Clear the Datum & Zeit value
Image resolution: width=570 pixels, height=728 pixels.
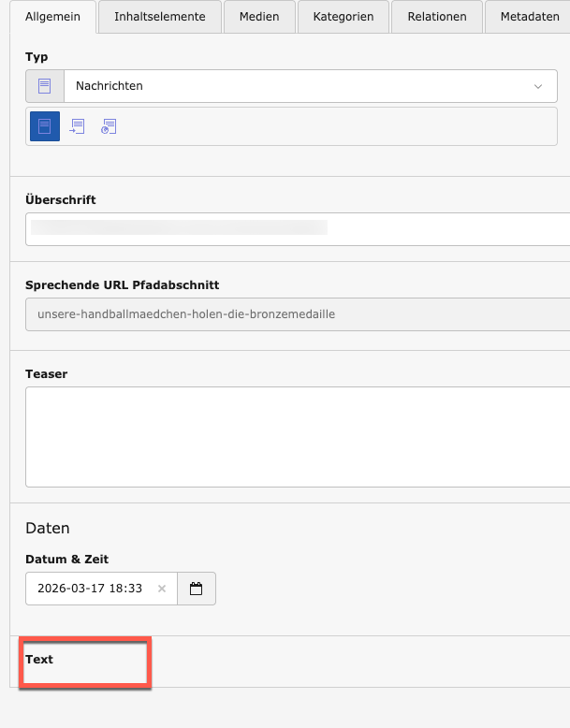tap(161, 589)
